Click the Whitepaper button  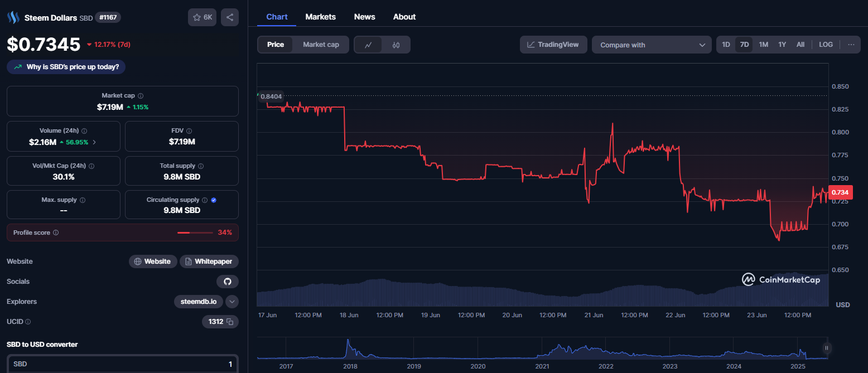click(209, 261)
